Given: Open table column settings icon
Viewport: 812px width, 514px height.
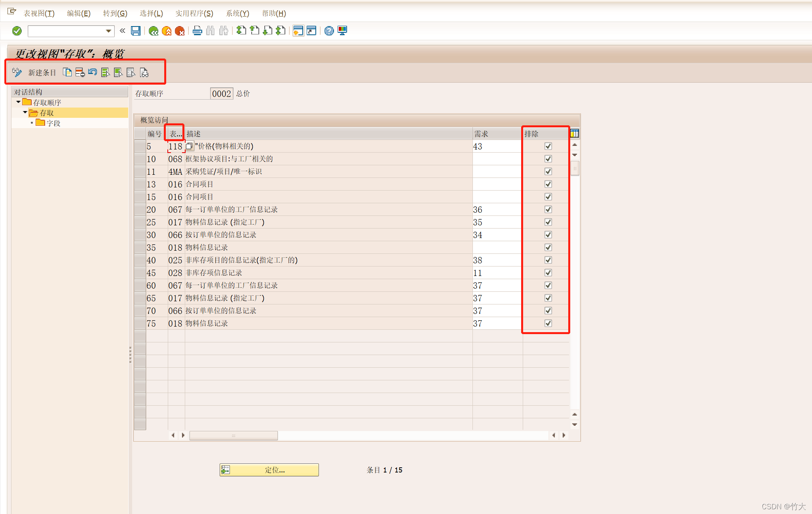Looking at the screenshot, I should pyautogui.click(x=575, y=134).
